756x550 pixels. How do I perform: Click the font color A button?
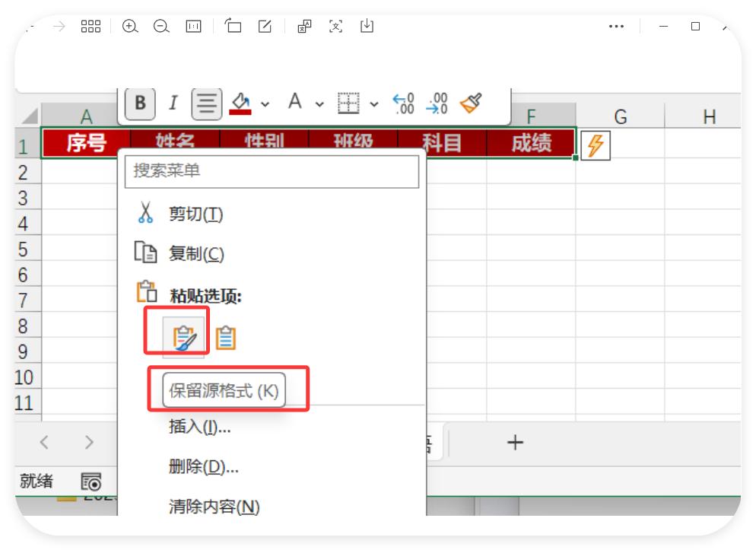tap(294, 102)
